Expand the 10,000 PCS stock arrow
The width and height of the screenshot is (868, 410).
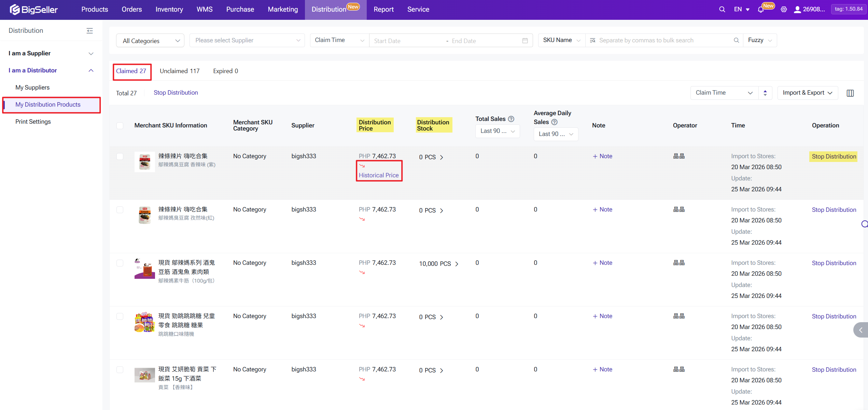click(457, 264)
